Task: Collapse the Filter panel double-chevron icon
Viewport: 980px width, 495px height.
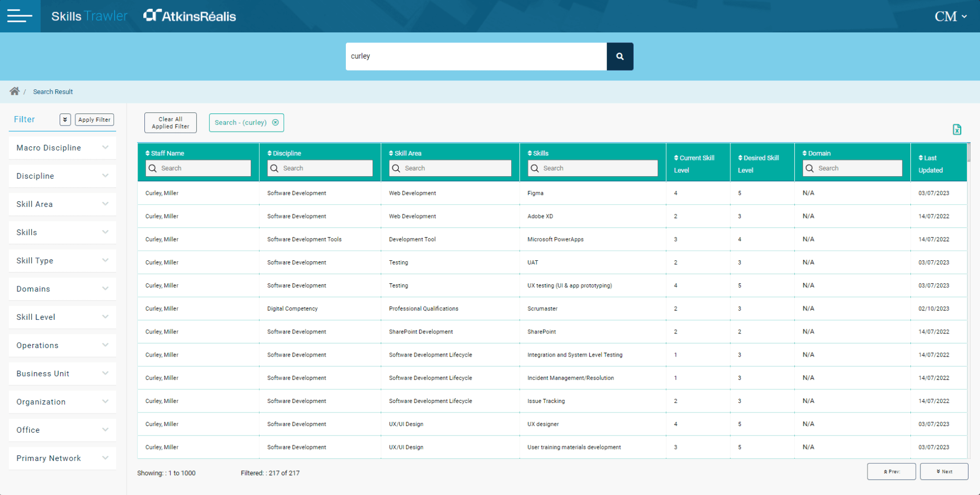Action: 65,120
